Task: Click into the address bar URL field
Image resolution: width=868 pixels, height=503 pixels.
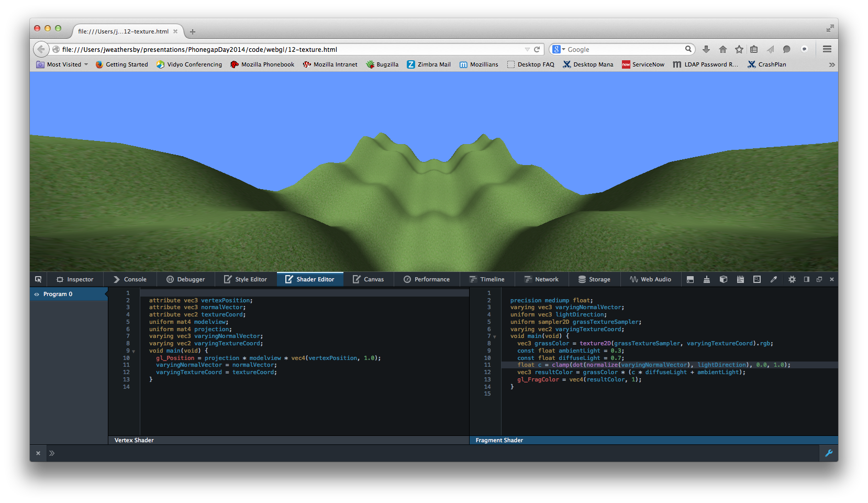Action: (x=292, y=49)
